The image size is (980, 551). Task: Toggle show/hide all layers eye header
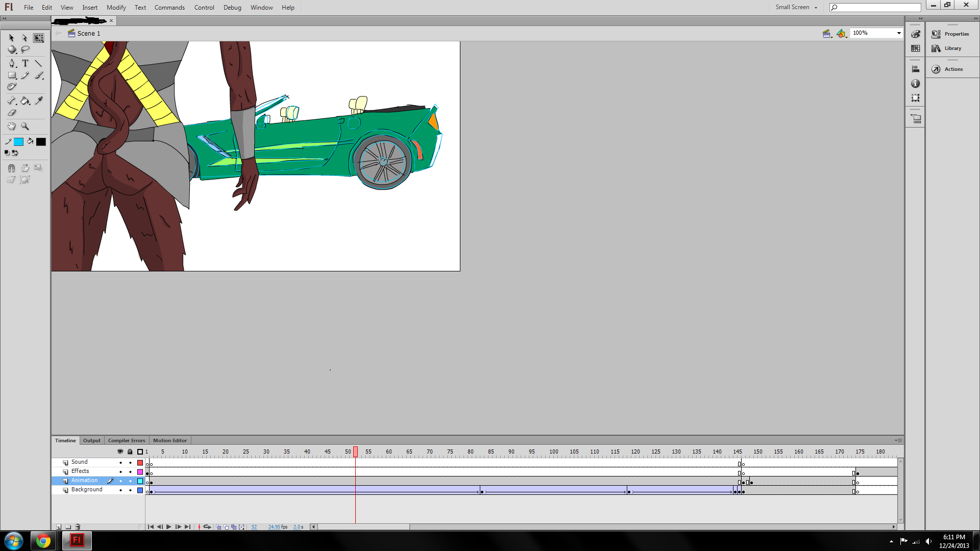pos(120,452)
